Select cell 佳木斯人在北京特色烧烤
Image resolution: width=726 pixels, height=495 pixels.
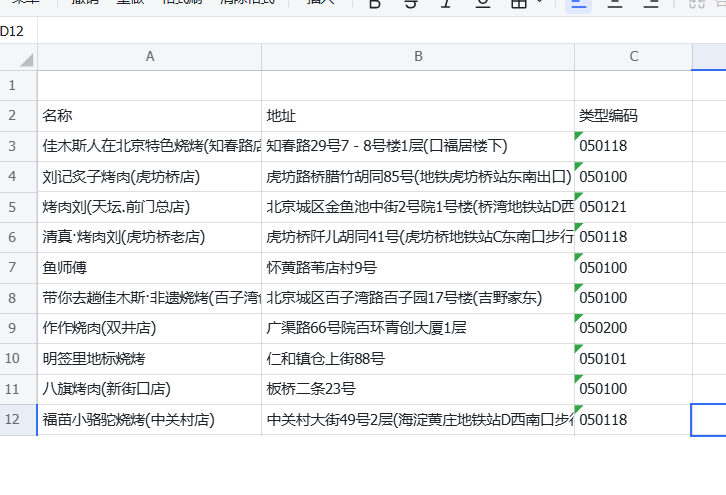[x=150, y=146]
